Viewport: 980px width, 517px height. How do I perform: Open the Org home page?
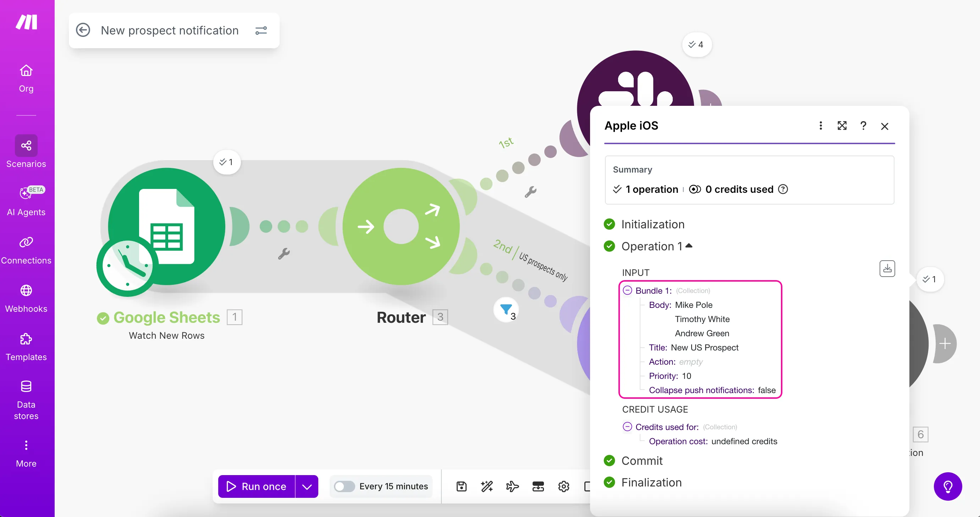point(26,78)
